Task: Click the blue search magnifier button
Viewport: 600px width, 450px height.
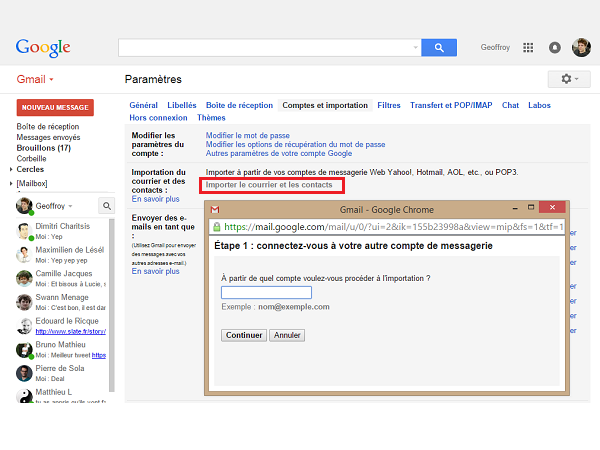Action: click(439, 47)
